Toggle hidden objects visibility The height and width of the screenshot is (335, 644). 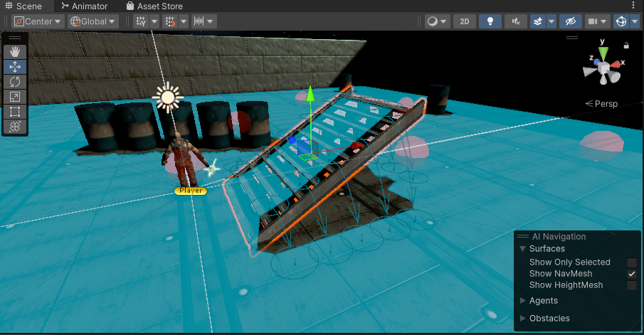pyautogui.click(x=571, y=21)
